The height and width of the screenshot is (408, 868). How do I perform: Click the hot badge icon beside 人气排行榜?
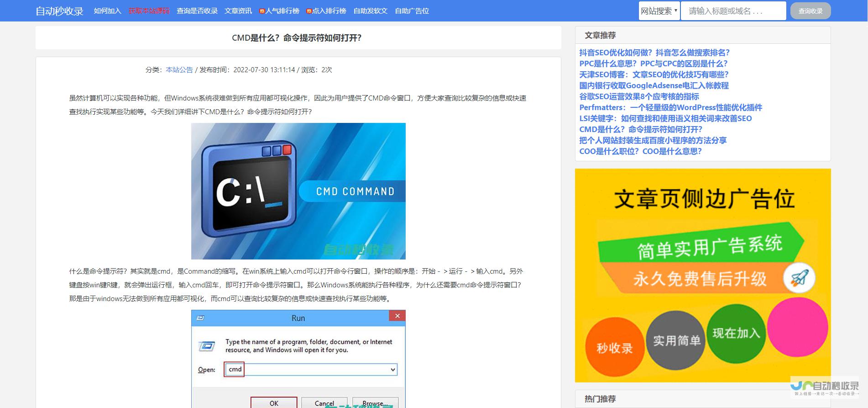[262, 11]
